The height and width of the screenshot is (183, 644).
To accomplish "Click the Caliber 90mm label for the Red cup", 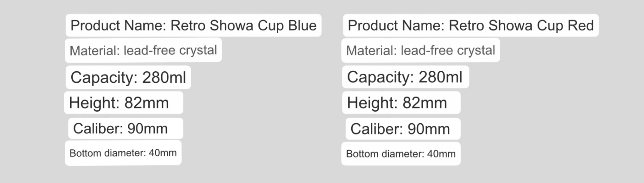I will pos(403,129).
